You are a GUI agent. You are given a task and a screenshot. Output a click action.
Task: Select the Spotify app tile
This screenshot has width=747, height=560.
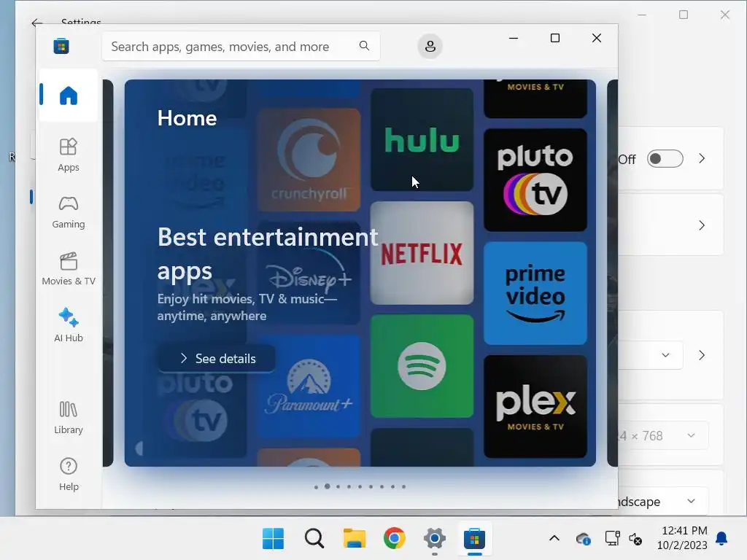coord(422,366)
